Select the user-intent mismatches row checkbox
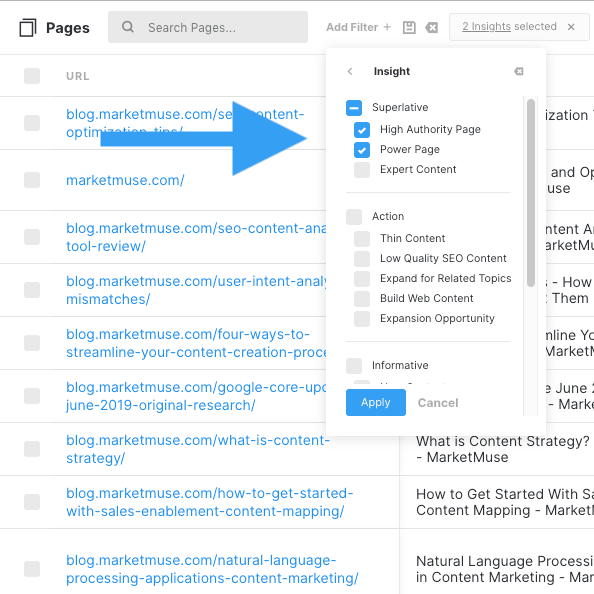594x594 pixels. pyautogui.click(x=32, y=290)
